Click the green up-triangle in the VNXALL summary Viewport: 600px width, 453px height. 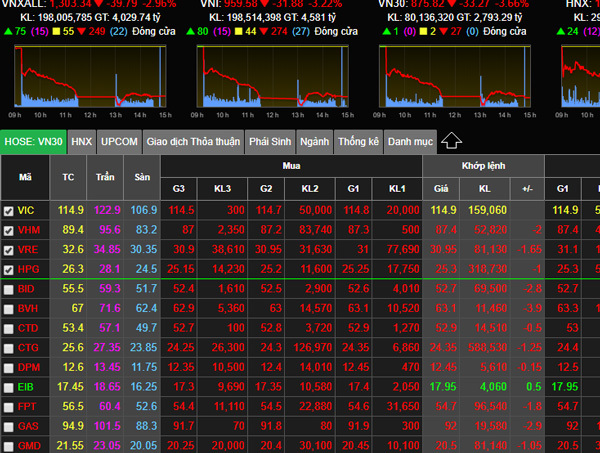8,31
